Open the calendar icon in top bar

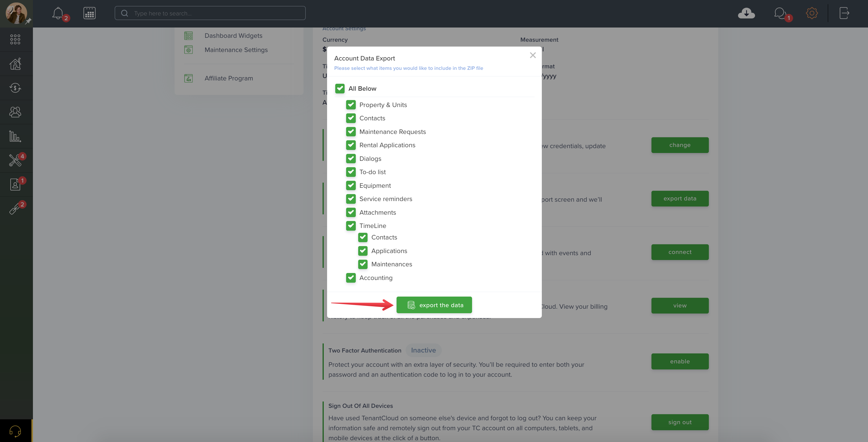point(89,14)
